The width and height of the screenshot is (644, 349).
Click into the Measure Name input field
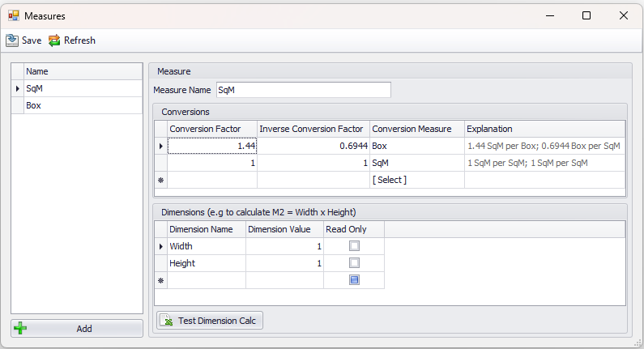[304, 90]
